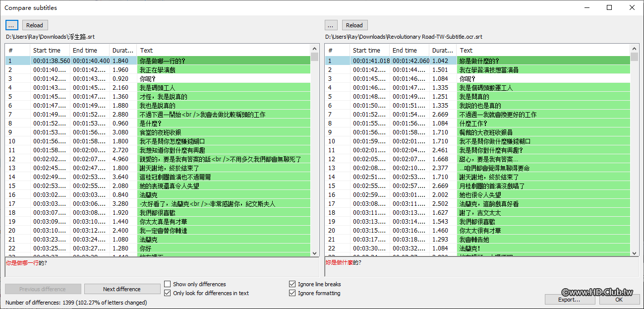Click right pane Start time column header

click(x=369, y=50)
